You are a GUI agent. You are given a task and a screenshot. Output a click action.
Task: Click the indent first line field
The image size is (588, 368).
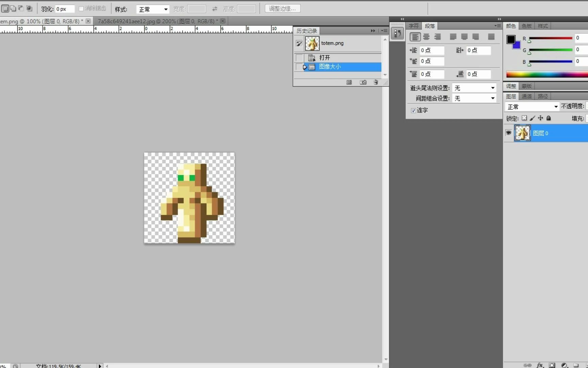[431, 61]
